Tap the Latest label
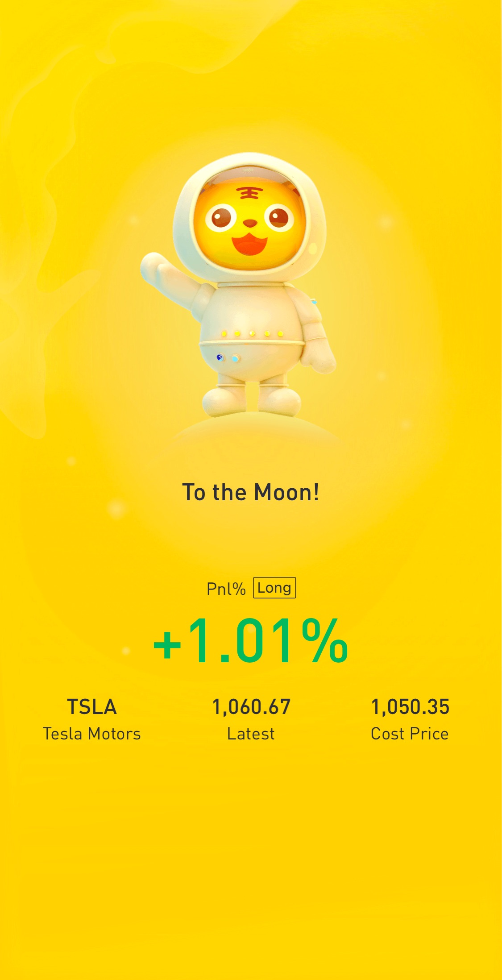 251,734
